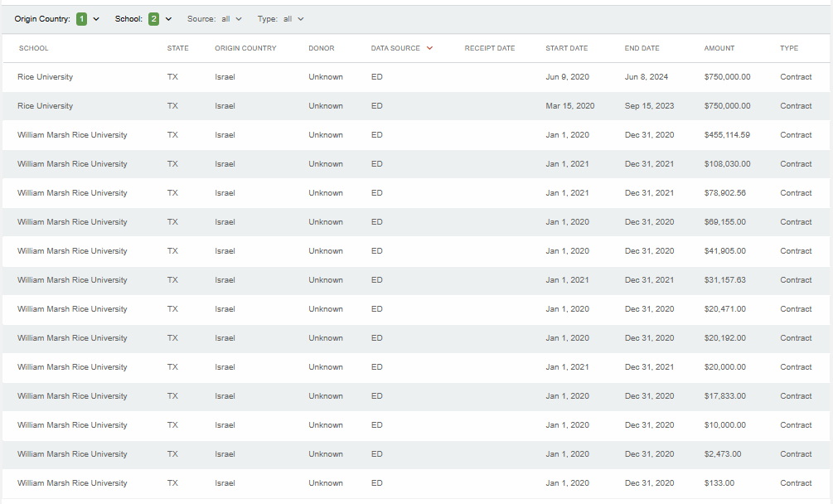Click the green Origin Country count badge
Viewport: 833px width, 504px height.
coord(81,19)
